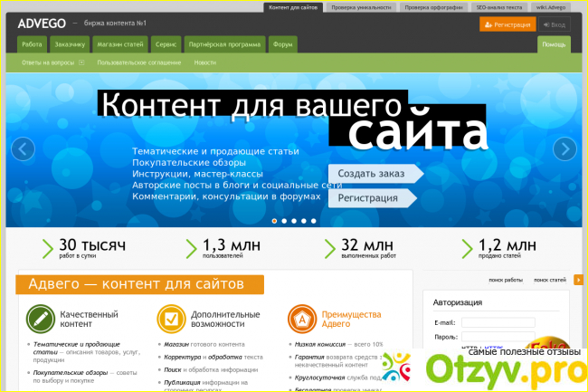Open the Сервис menu tab
Screen dimensions: 588x392
pos(165,43)
